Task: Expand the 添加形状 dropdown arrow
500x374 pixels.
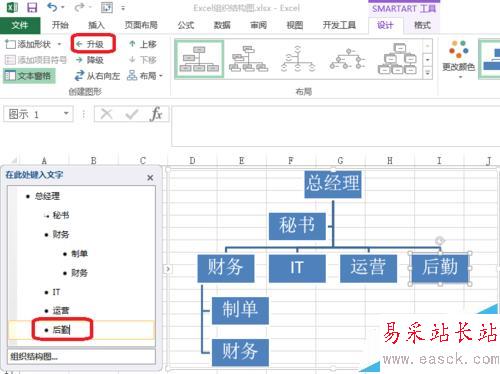Action: [x=59, y=44]
